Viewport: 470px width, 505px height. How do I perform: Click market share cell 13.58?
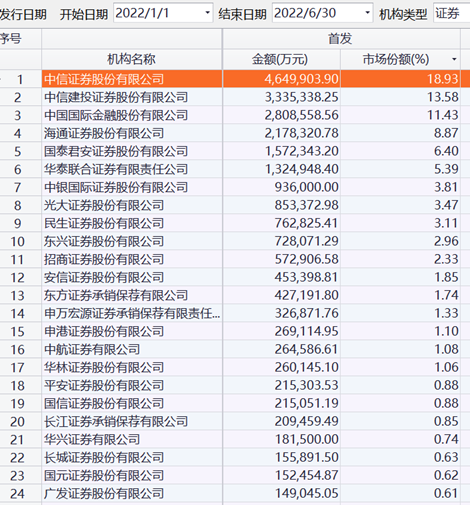pos(400,97)
